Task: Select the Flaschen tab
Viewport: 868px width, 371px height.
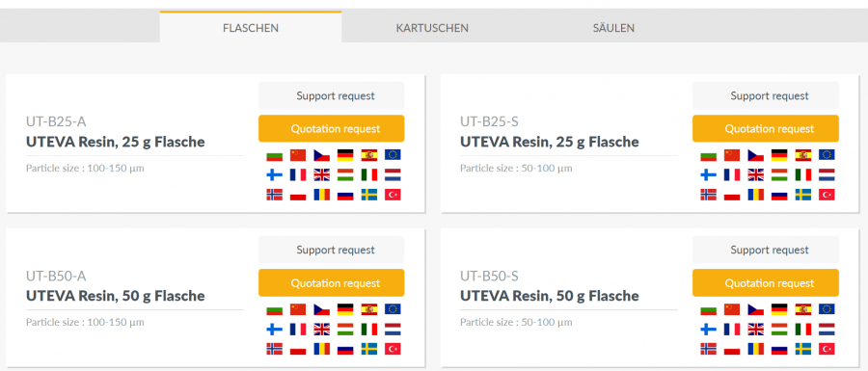Action: (251, 28)
